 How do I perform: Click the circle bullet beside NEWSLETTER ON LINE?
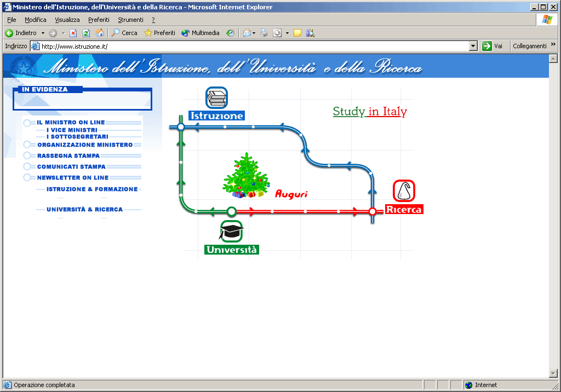tap(27, 177)
